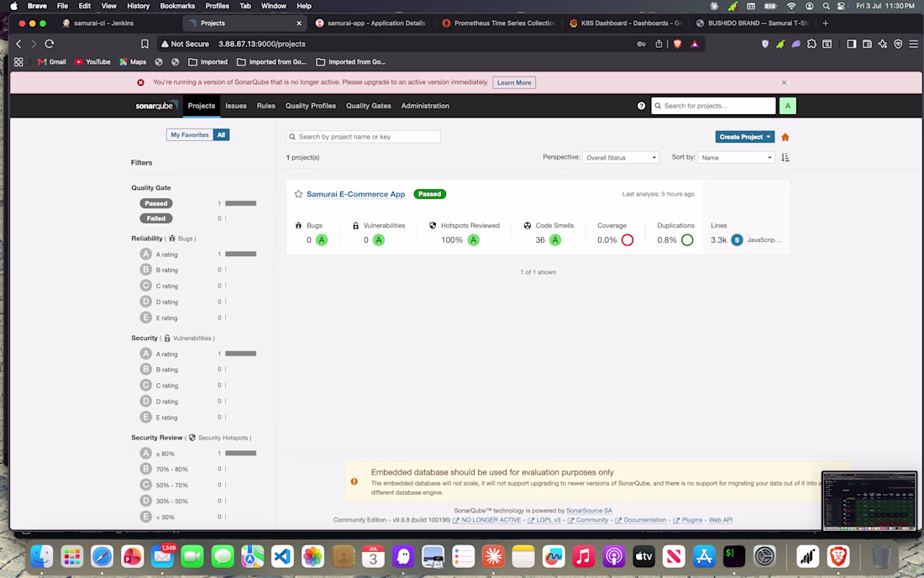Open Quality Profiles tab
The height and width of the screenshot is (578, 924).
pos(311,106)
